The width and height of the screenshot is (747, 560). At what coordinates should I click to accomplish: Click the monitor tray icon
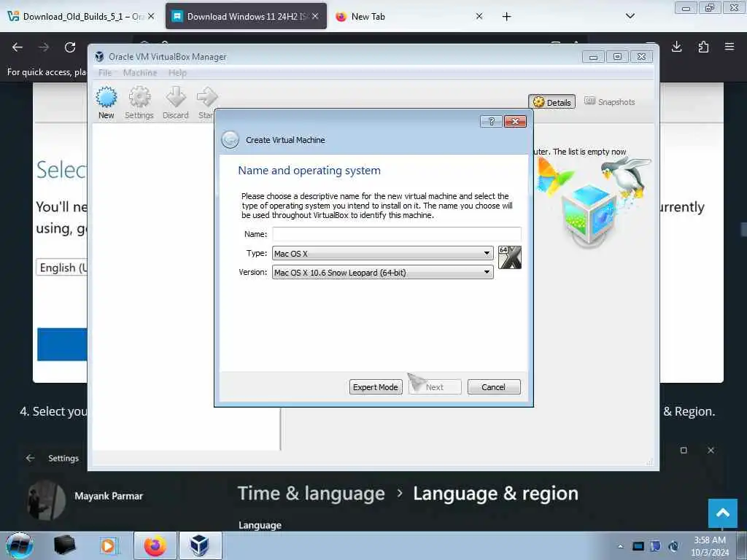638,546
